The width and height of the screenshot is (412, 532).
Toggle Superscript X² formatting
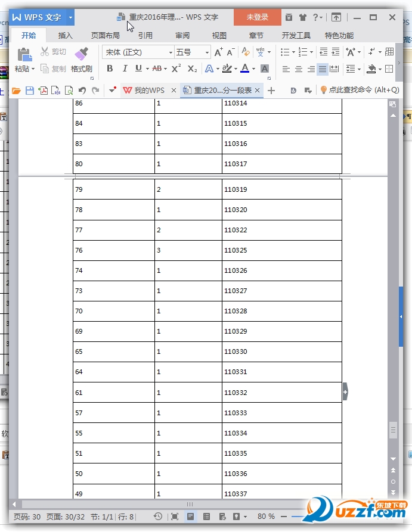pos(176,69)
